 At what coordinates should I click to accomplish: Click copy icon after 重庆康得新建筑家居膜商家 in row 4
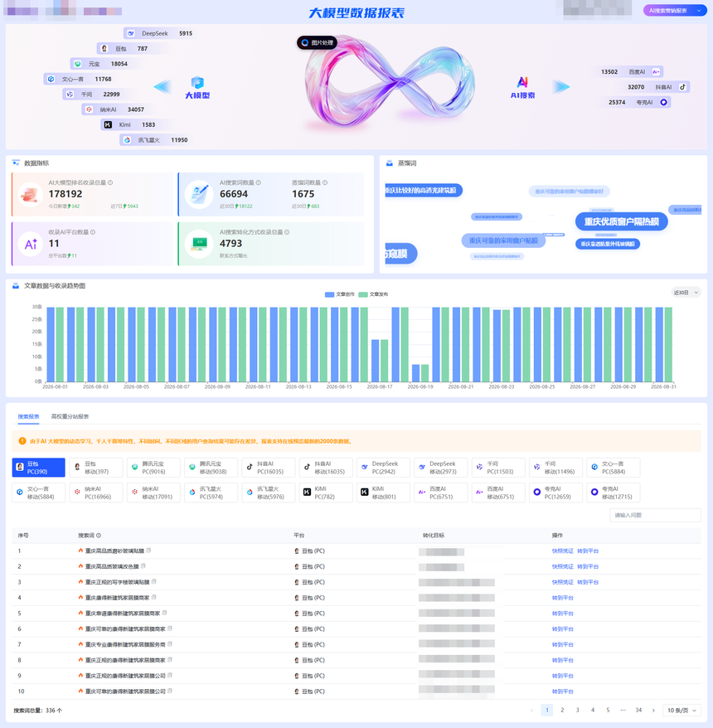click(153, 598)
